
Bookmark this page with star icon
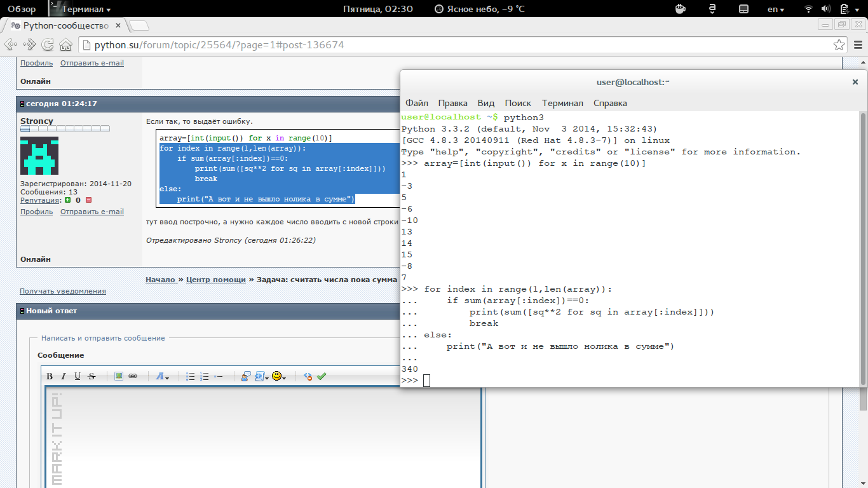pos(839,45)
